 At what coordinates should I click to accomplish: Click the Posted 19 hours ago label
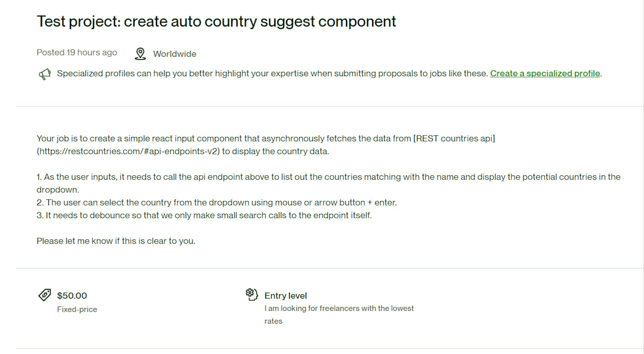[77, 52]
